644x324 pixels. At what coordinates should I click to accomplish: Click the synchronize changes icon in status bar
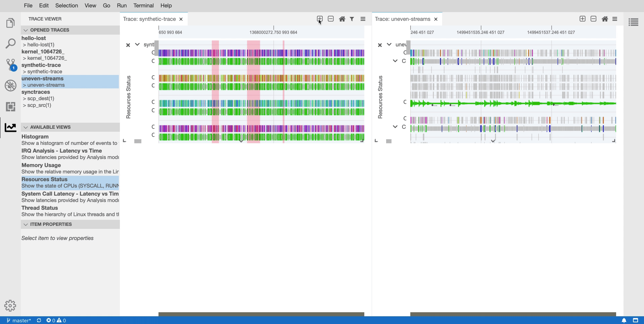(39, 320)
